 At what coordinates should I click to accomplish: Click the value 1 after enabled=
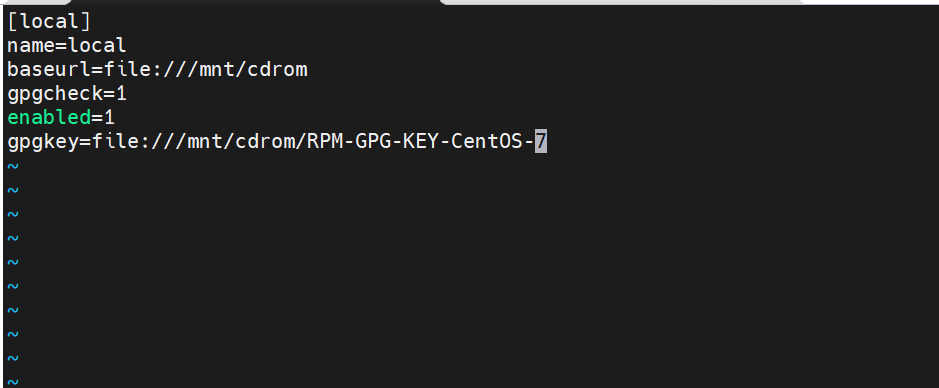109,117
